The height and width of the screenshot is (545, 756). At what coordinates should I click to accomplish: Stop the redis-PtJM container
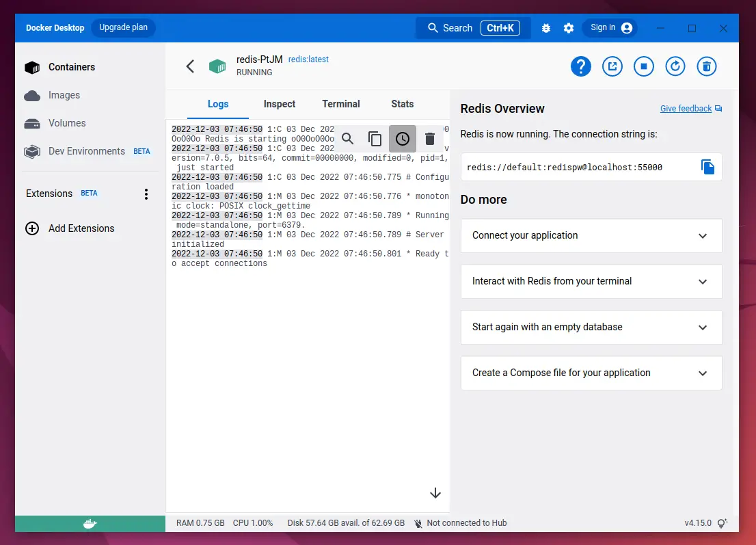point(644,66)
